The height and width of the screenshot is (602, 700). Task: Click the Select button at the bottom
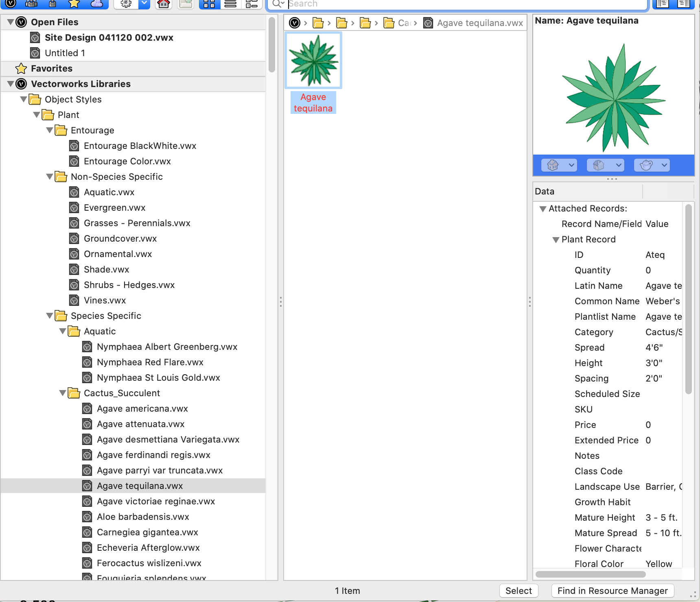coord(518,591)
